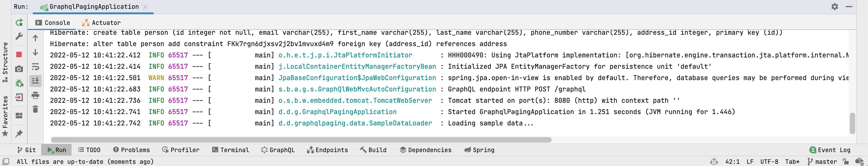
Task: Click the WARN log level text
Action: coord(156,78)
